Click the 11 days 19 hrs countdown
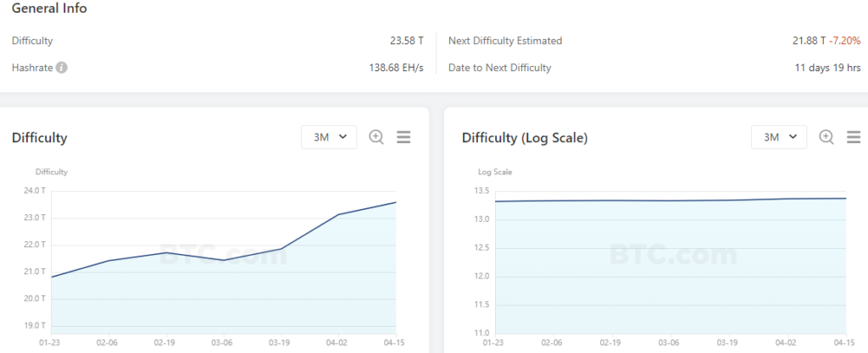The height and width of the screenshot is (353, 868). 826,68
